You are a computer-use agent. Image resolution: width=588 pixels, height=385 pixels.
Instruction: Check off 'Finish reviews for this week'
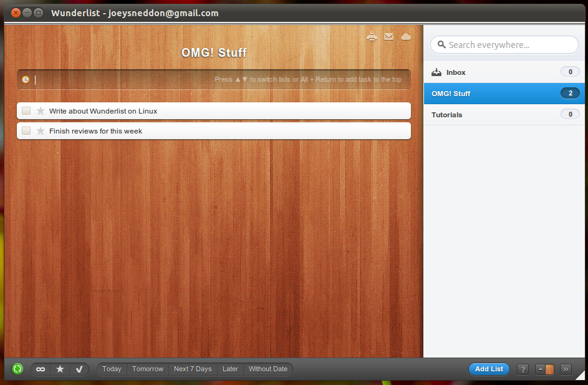(x=26, y=131)
